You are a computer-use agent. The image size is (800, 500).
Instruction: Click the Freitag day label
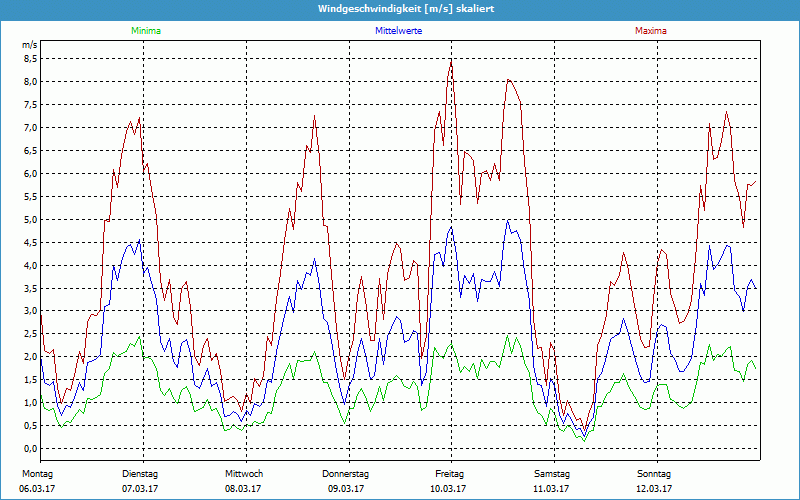click(x=449, y=474)
